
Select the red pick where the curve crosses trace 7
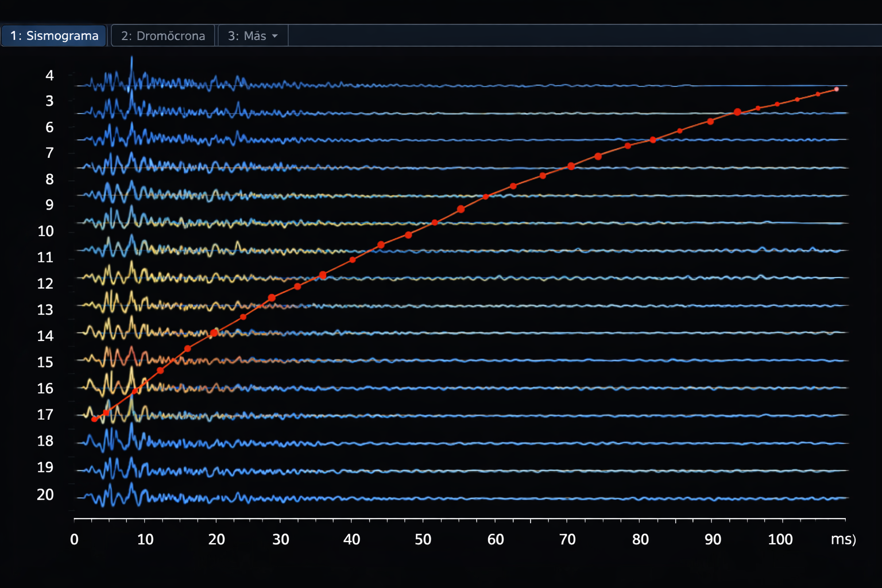tap(571, 166)
